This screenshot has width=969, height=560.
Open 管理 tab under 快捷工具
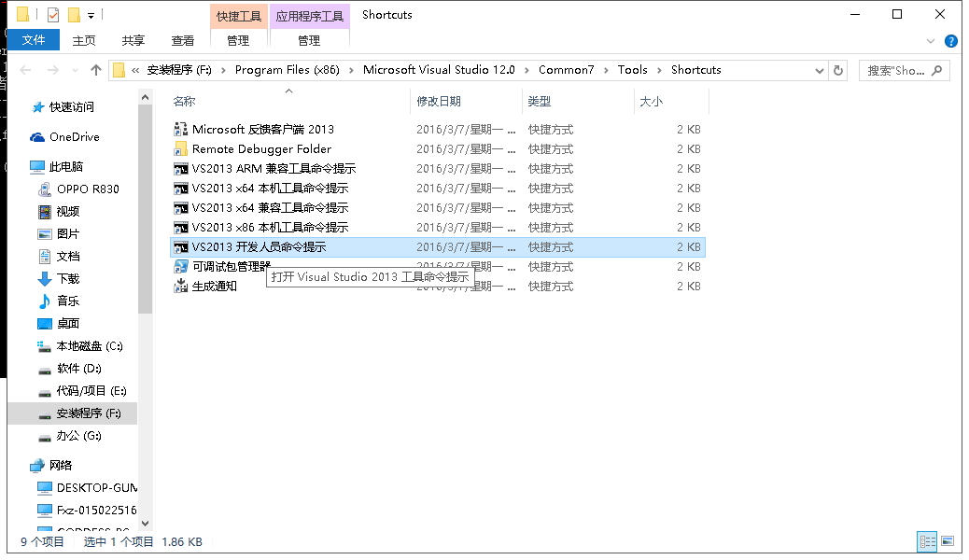point(238,40)
